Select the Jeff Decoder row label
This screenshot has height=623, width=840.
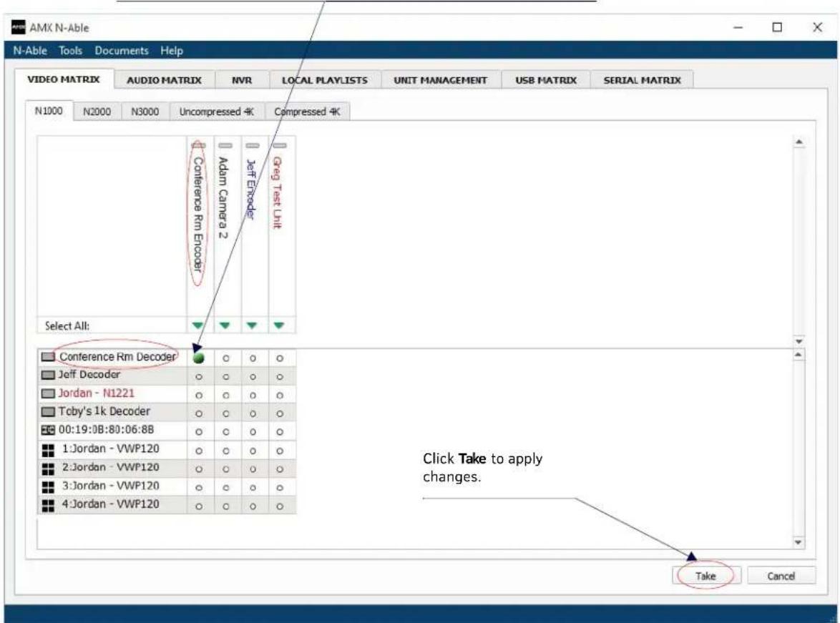pos(89,374)
